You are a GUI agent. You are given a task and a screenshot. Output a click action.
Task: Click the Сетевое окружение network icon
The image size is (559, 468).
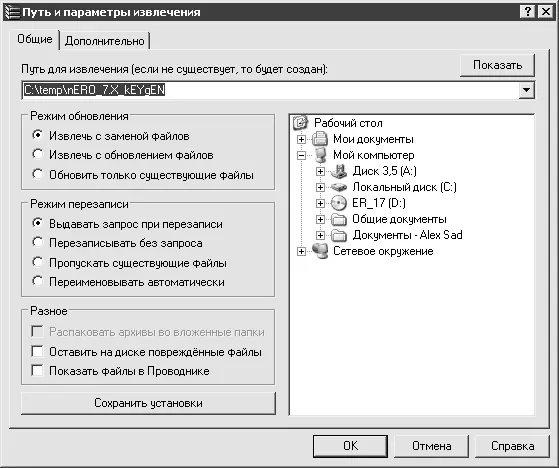pos(320,251)
